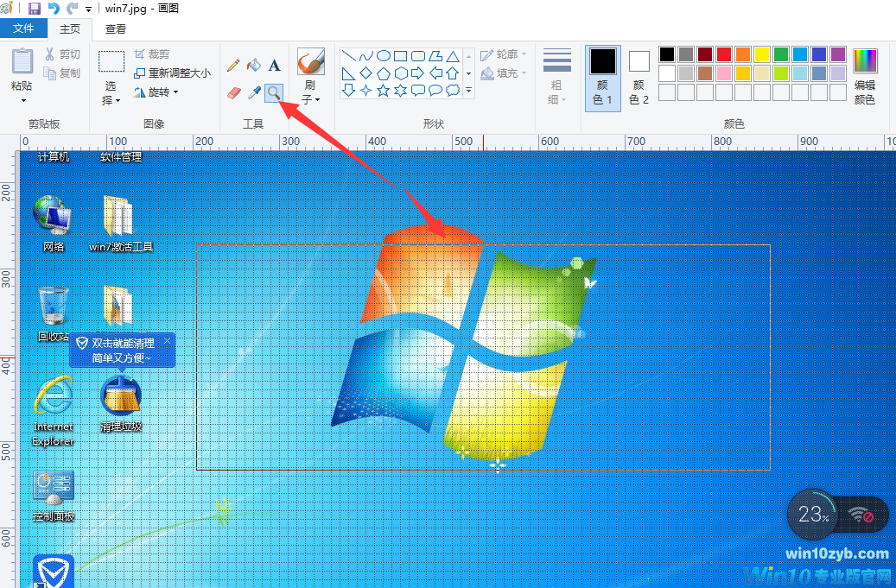
Task: Choose the rounded rectangle shape
Action: tap(418, 56)
